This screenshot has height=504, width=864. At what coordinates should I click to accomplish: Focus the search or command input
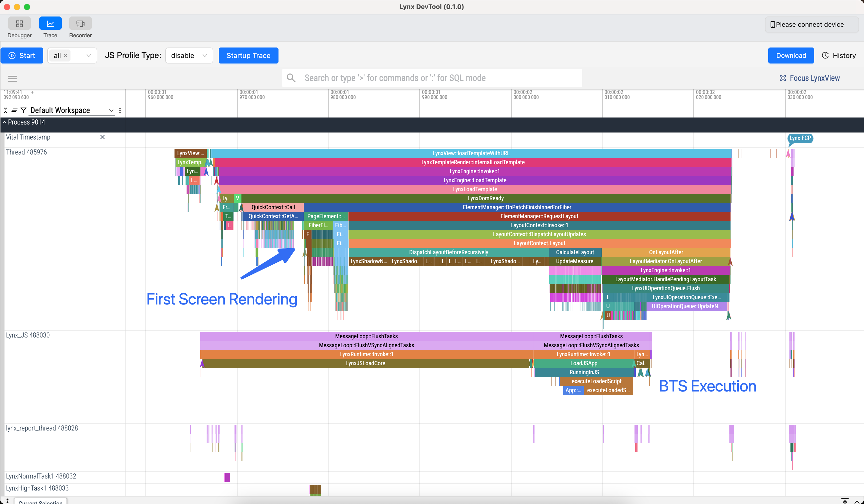point(432,78)
